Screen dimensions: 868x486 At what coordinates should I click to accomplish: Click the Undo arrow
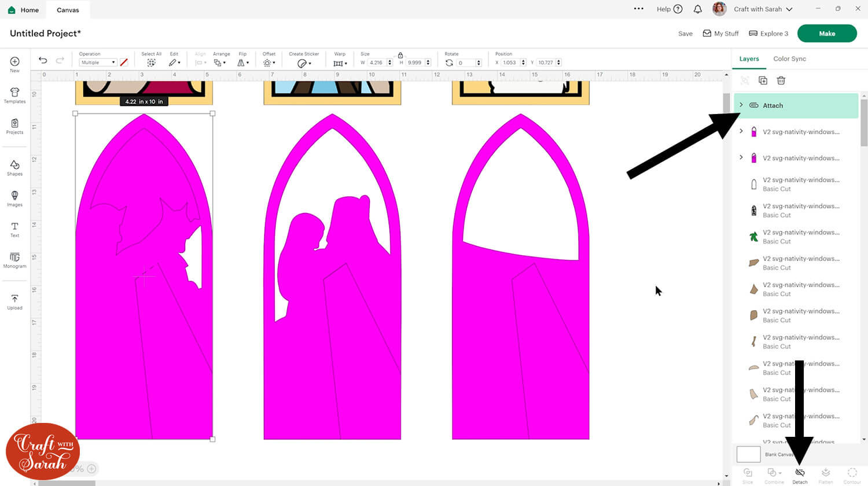coord(43,60)
